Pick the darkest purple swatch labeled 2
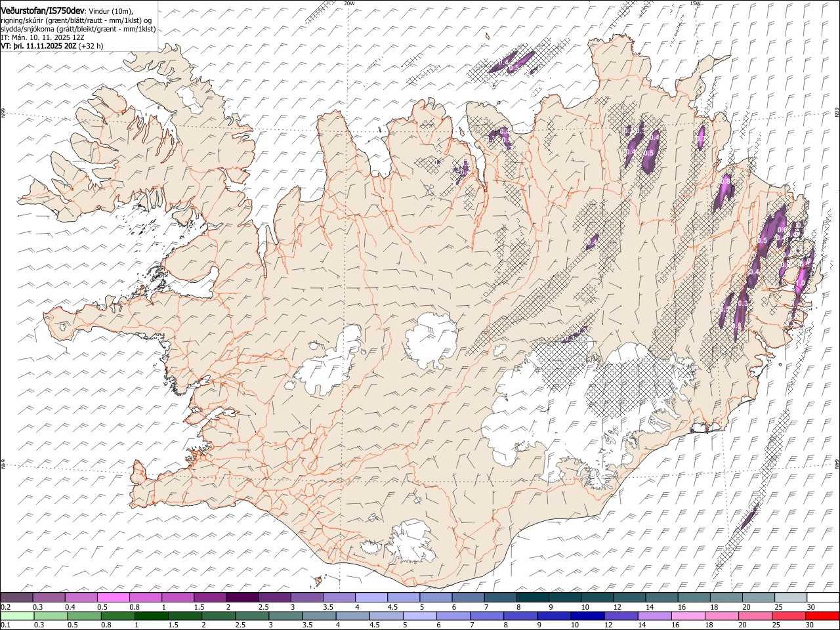The image size is (840, 630). 242,598
